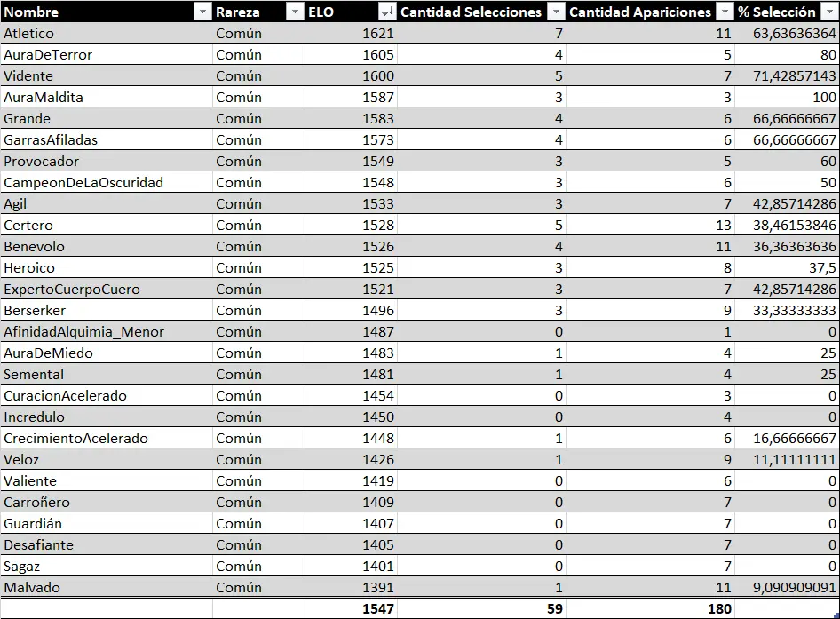Select the Atletico name cell
Image resolution: width=840 pixels, height=619 pixels.
click(107, 34)
